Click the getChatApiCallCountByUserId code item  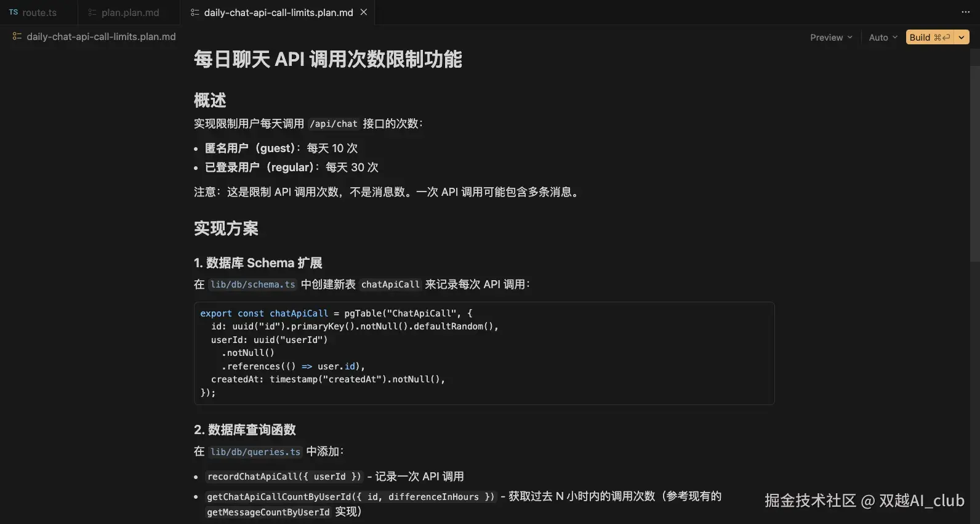[x=351, y=497]
